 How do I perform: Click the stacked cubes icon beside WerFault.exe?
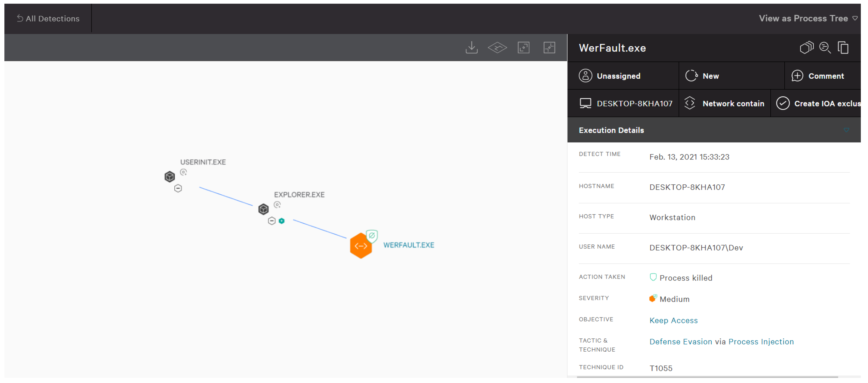coord(806,48)
